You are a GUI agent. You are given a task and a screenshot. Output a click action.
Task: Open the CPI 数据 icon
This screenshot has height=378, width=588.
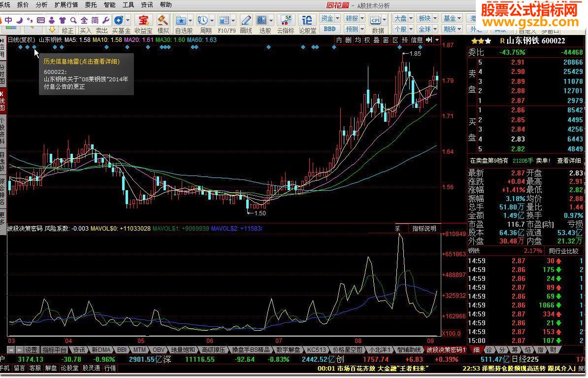(375, 20)
